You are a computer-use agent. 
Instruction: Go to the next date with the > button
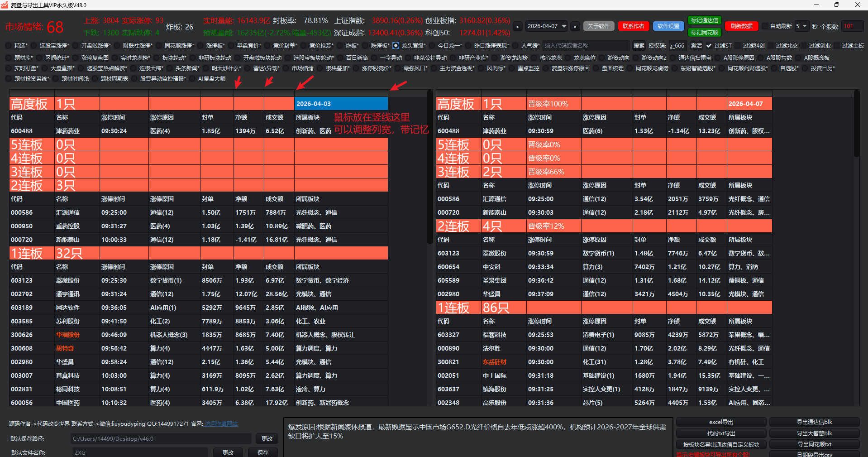575,27
